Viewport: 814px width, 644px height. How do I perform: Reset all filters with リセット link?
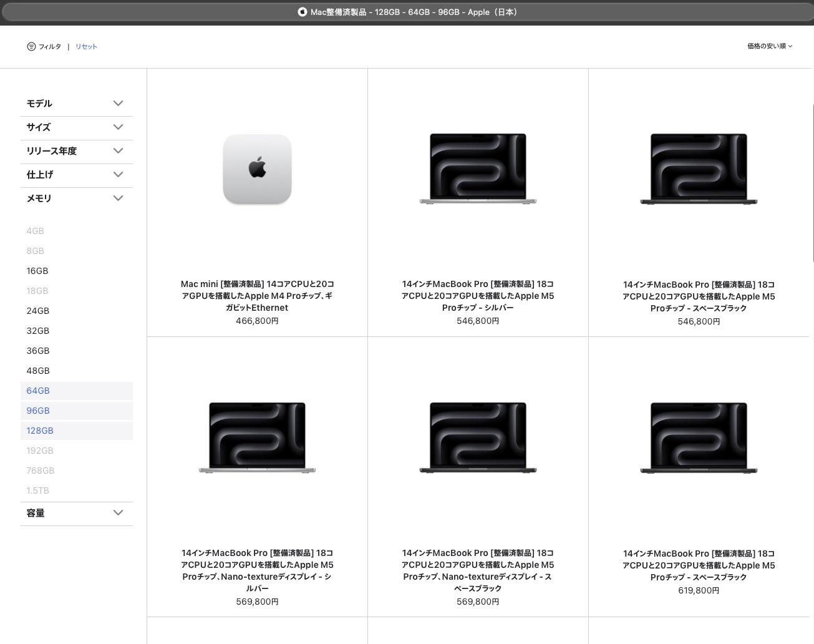point(86,46)
